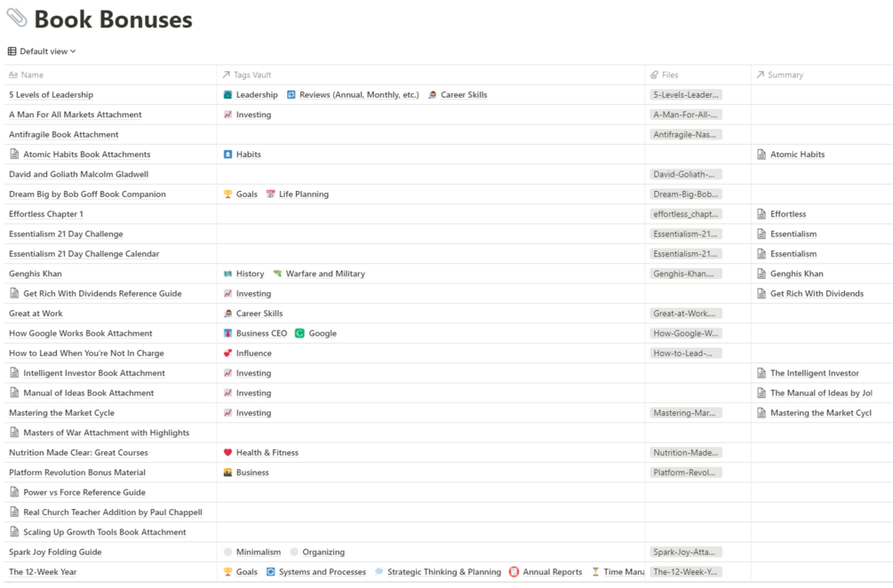Open the Genghis Khan summary link
This screenshot has height=588, width=893.
[x=797, y=274]
